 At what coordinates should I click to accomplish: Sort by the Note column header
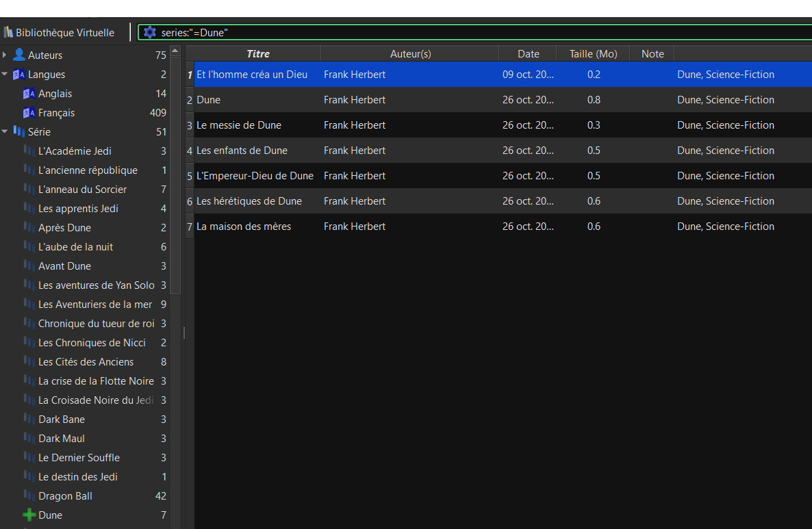coord(652,54)
